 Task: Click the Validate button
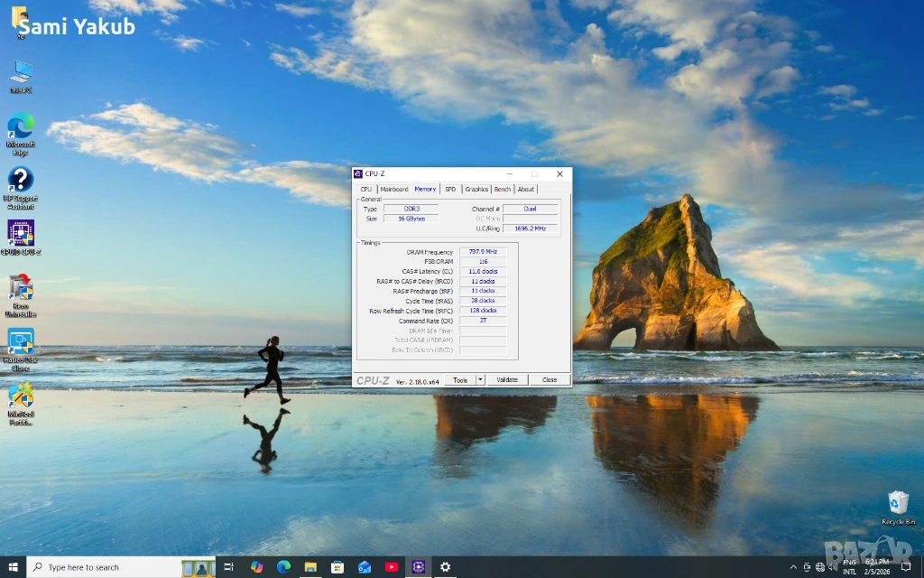(x=507, y=380)
